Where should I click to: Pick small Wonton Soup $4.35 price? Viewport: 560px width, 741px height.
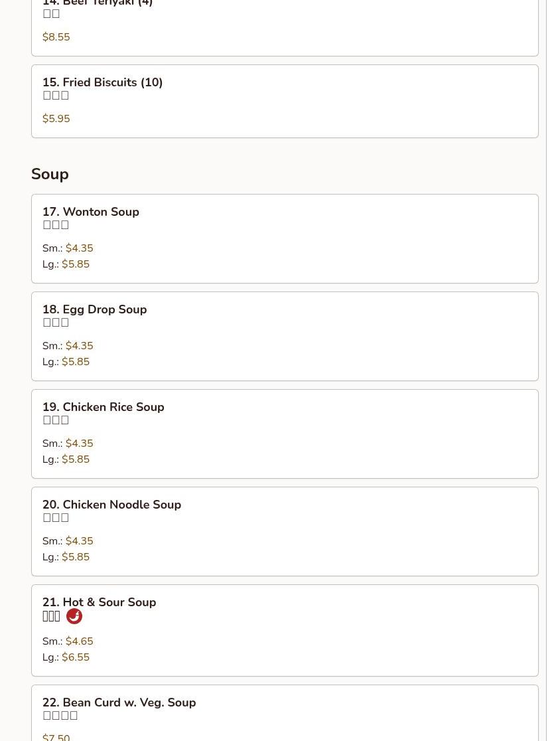79,248
